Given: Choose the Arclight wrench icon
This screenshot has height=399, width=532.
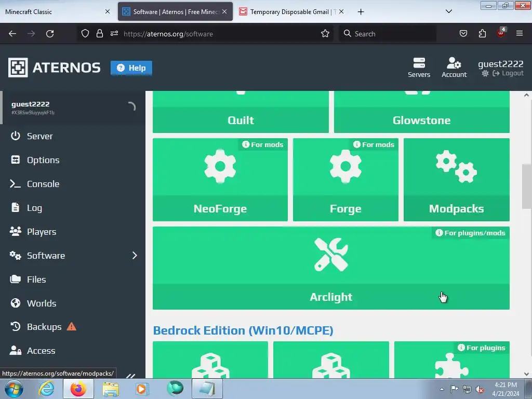Looking at the screenshot, I should (x=331, y=255).
